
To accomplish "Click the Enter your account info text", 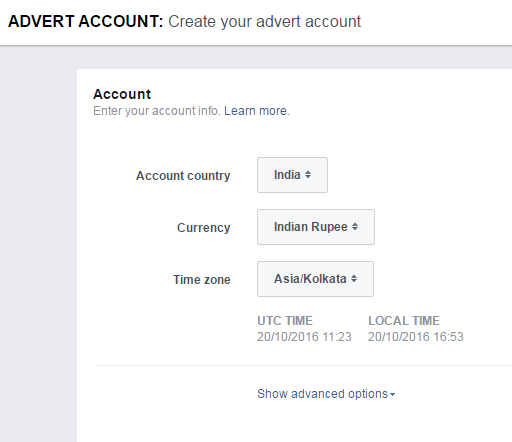I will tap(157, 111).
